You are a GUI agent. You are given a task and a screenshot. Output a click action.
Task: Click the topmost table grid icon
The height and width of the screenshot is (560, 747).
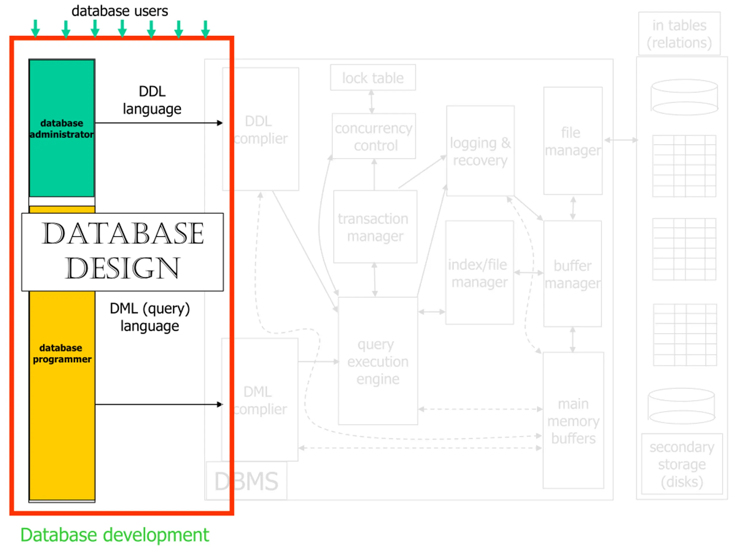[684, 166]
